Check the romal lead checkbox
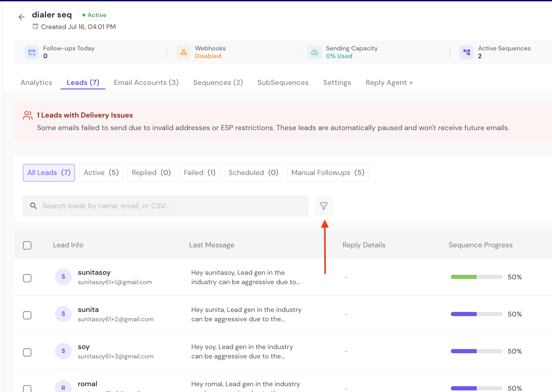The image size is (552, 392). [x=27, y=388]
